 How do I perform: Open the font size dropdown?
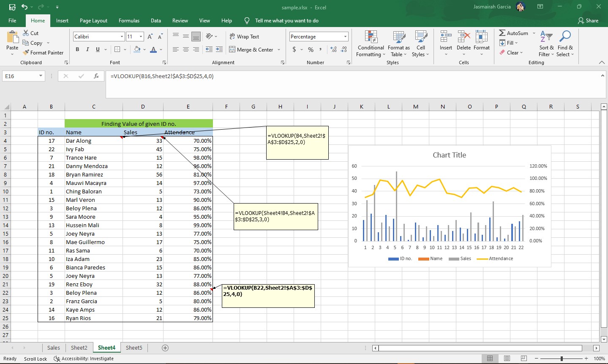tap(141, 37)
